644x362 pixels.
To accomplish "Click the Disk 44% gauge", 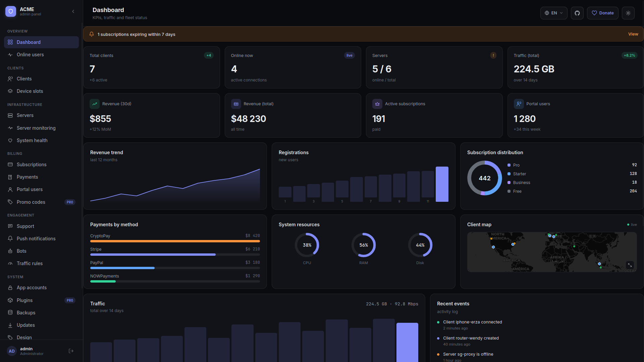I will click(420, 245).
